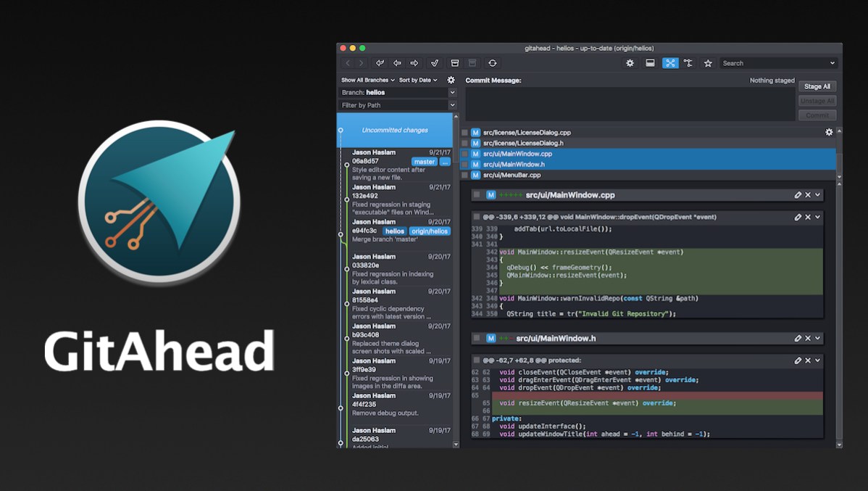Image resolution: width=868 pixels, height=491 pixels.
Task: Click in the Commit Message text area
Action: coord(630,104)
